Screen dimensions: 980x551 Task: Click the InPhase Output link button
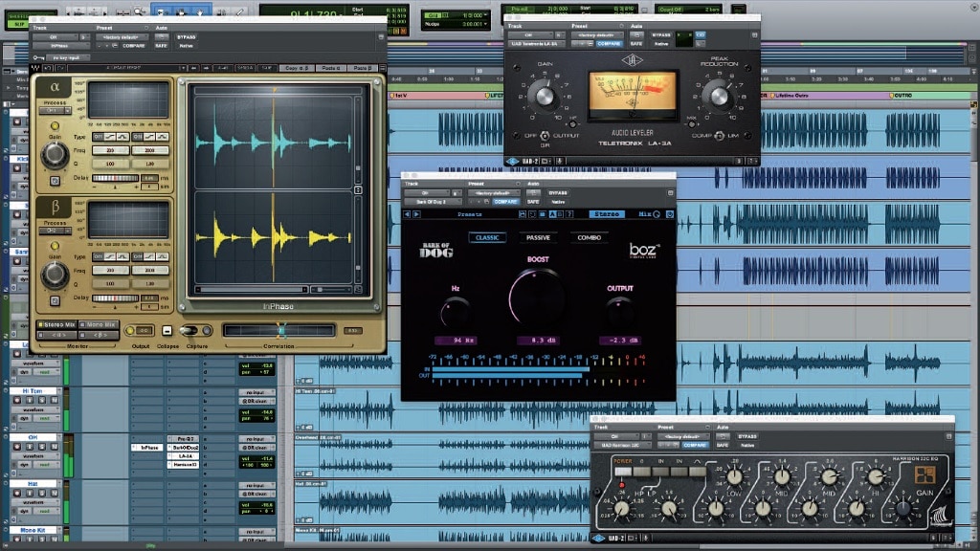click(130, 330)
